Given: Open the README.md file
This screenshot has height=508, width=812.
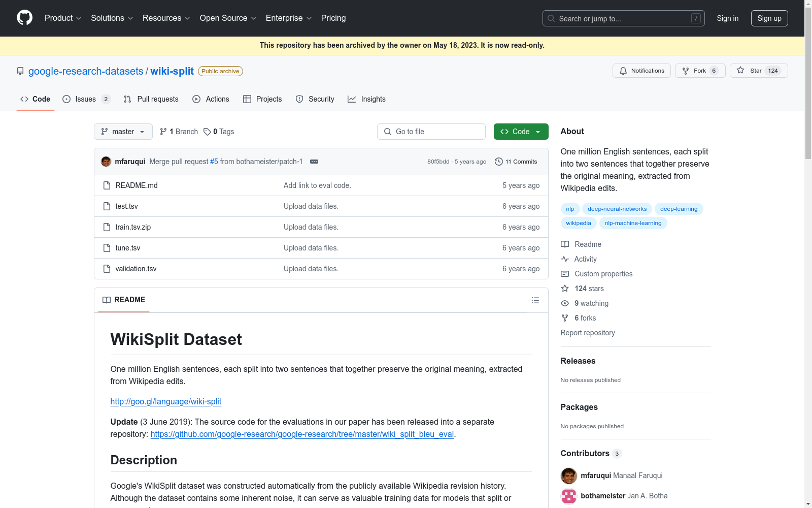Looking at the screenshot, I should coord(137,185).
